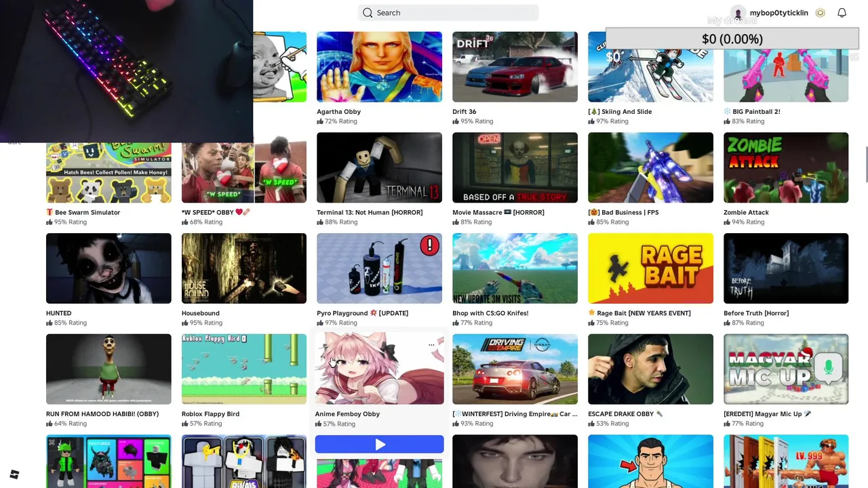Viewport: 868px width, 488px height.
Task: Click 'Pyro Playground' title link
Action: click(362, 313)
